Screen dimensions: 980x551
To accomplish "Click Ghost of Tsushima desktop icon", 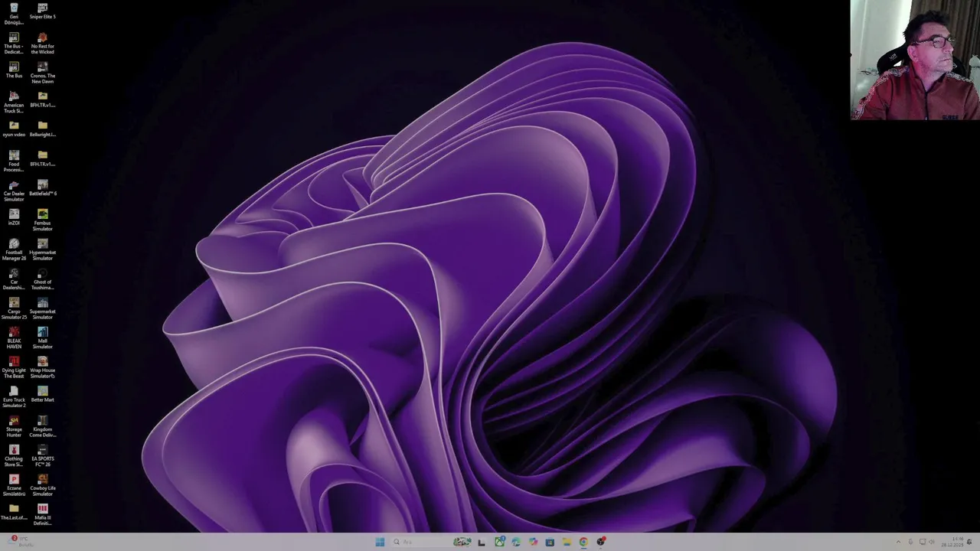I will point(42,279).
